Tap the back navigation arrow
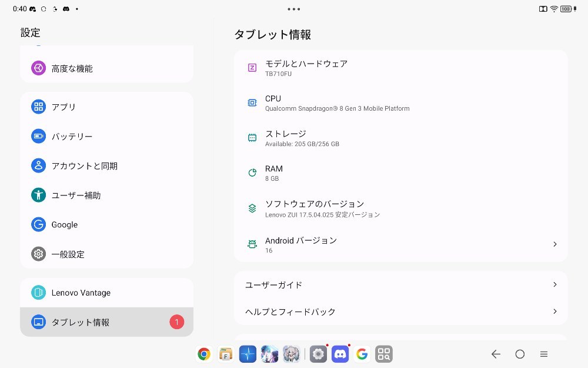This screenshot has height=368, width=588. pyautogui.click(x=496, y=354)
